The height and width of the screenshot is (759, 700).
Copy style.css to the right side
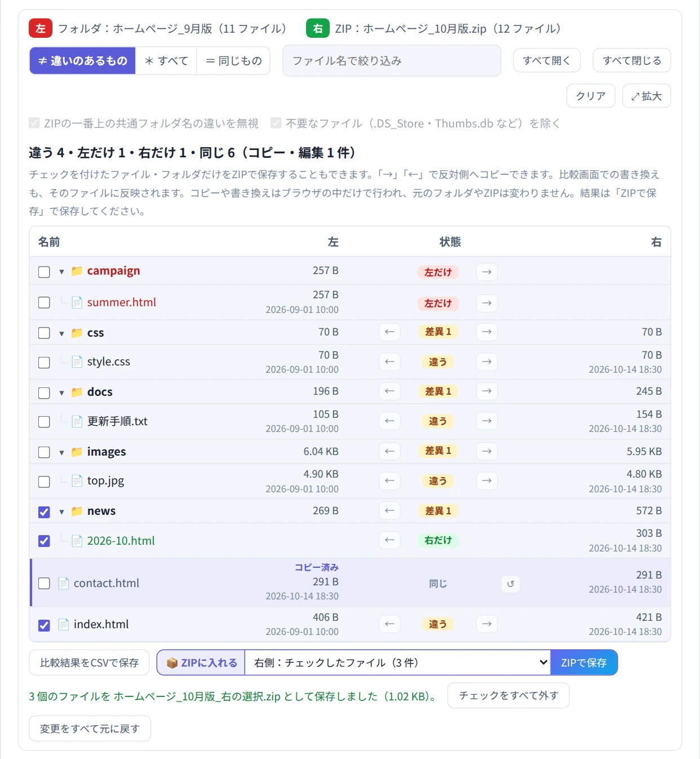[487, 361]
